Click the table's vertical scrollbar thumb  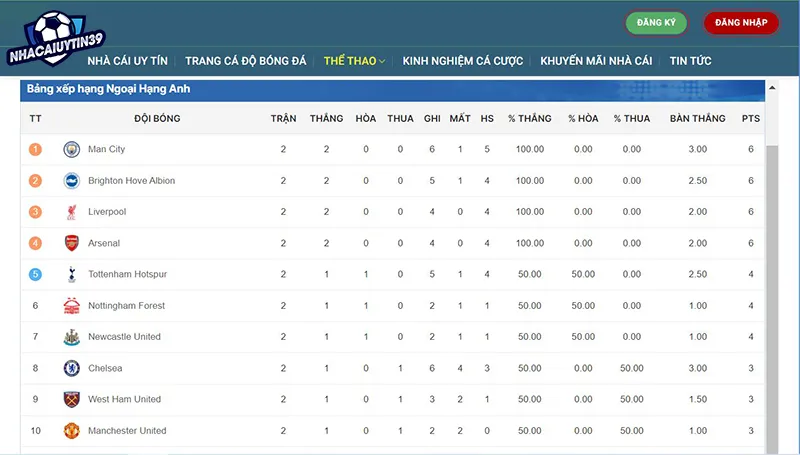[x=772, y=299]
